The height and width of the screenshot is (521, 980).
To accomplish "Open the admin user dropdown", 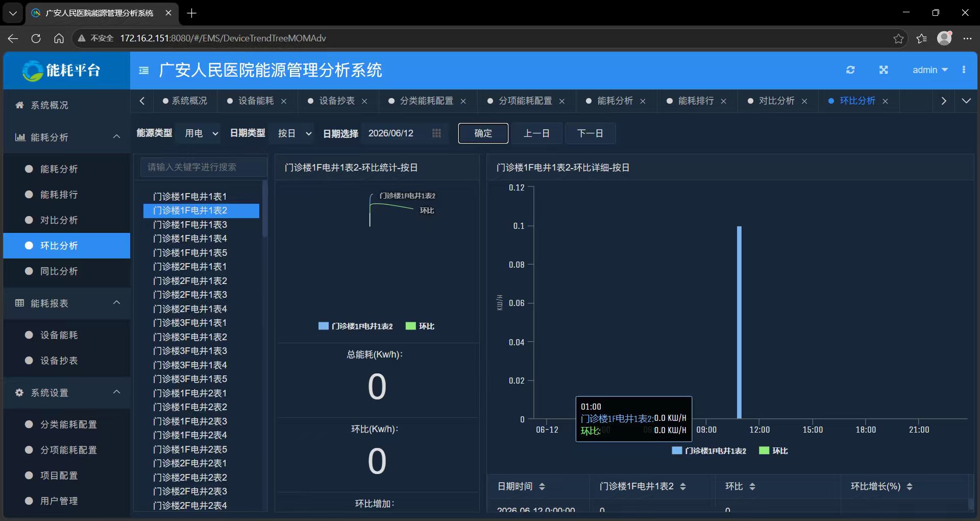I will 930,70.
